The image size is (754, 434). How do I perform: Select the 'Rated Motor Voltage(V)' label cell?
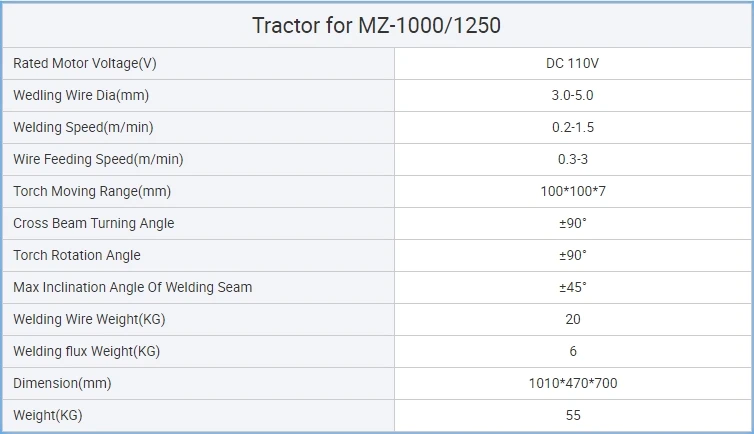[x=199, y=63]
